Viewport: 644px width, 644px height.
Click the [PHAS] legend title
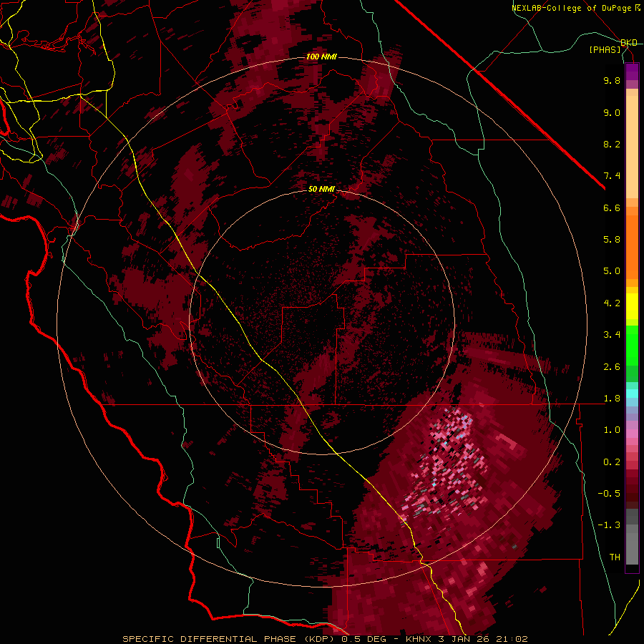point(605,49)
